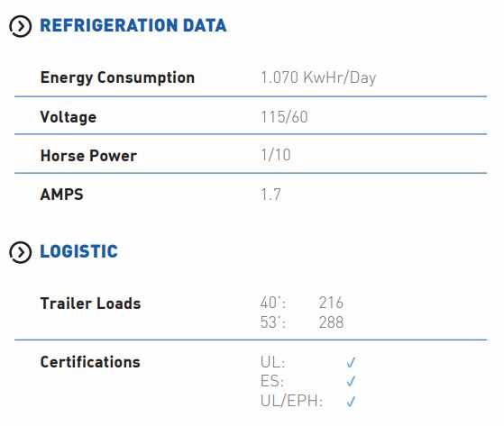
Task: Click the arrow icon beside Refrigeration Data
Action: pyautogui.click(x=20, y=26)
